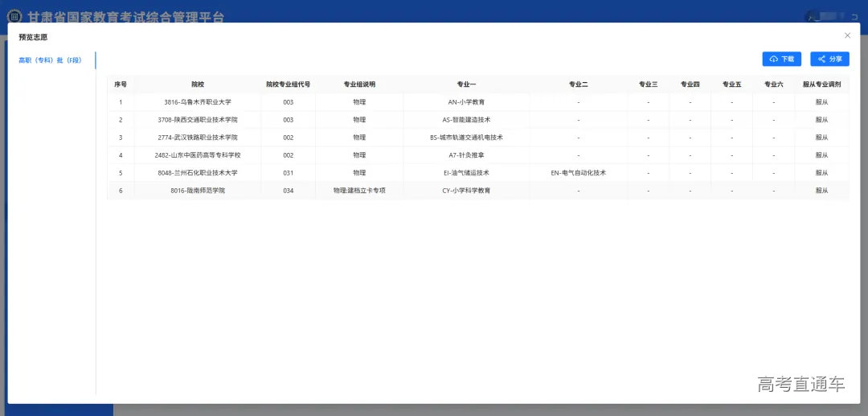The height and width of the screenshot is (416, 868).
Task: Click the CY-小学科学教育 major cell
Action: [466, 191]
